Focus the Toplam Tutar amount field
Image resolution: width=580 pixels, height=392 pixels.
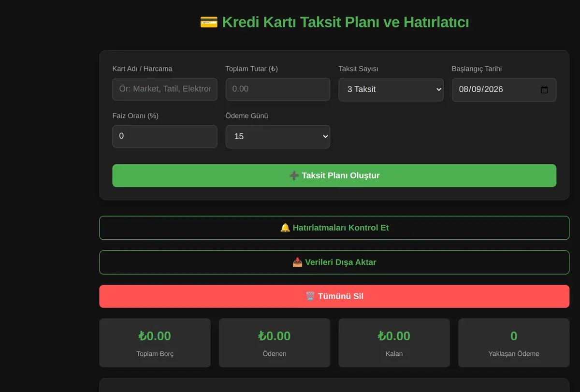click(278, 89)
